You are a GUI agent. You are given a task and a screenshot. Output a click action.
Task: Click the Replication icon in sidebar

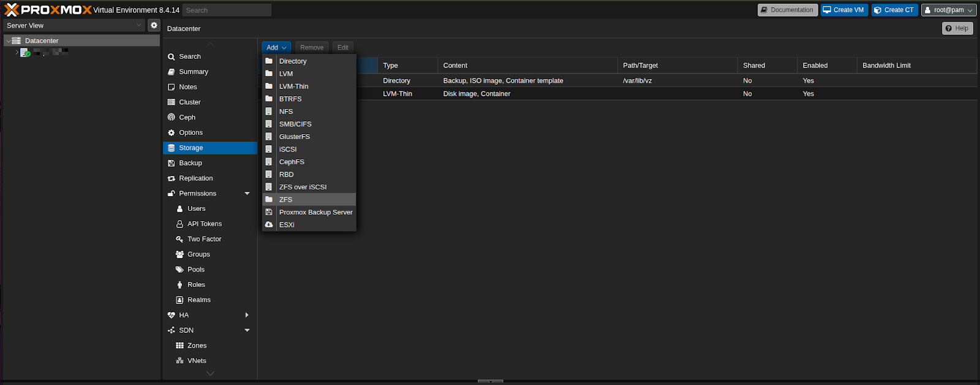tap(171, 178)
